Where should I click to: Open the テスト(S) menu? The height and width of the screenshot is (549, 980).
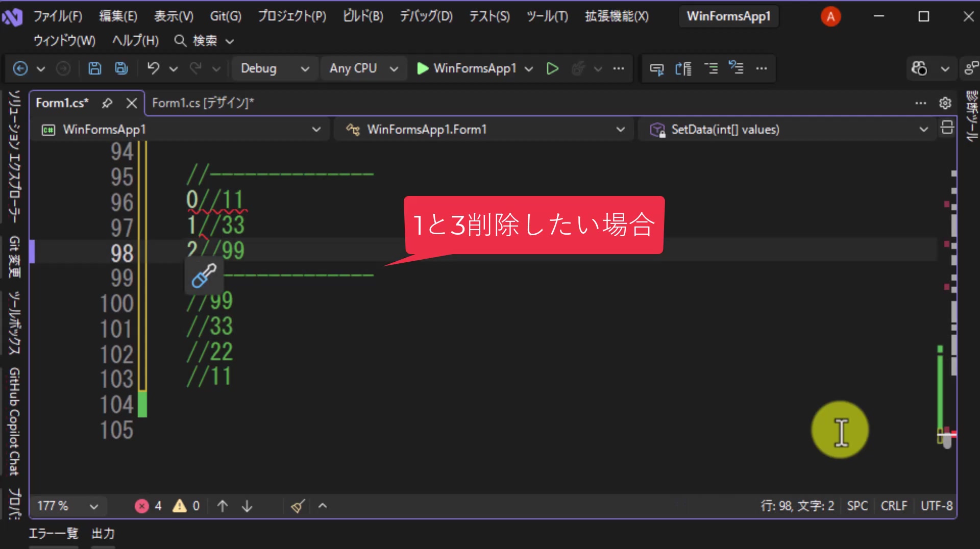click(x=489, y=16)
